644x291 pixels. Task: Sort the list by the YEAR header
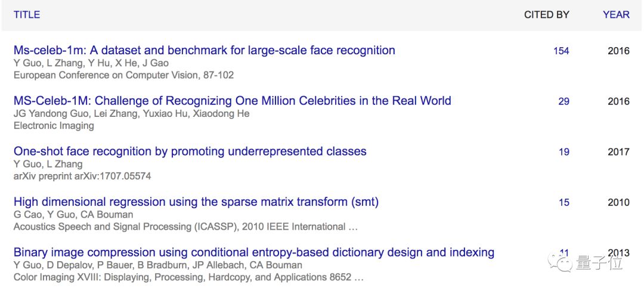pyautogui.click(x=616, y=15)
